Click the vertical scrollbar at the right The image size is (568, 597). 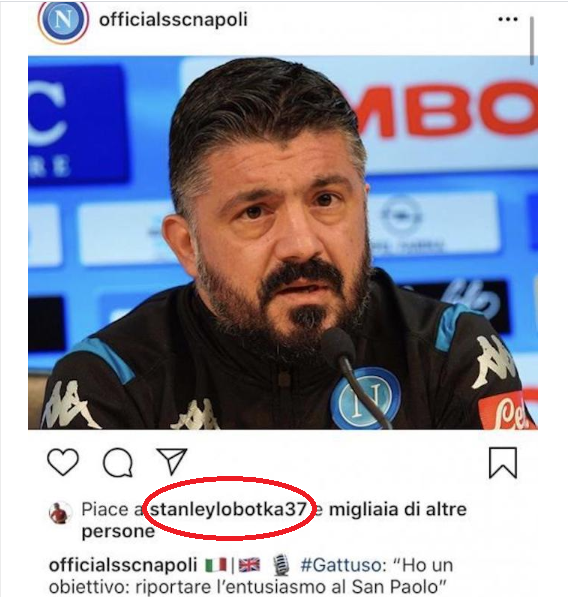coord(532,41)
